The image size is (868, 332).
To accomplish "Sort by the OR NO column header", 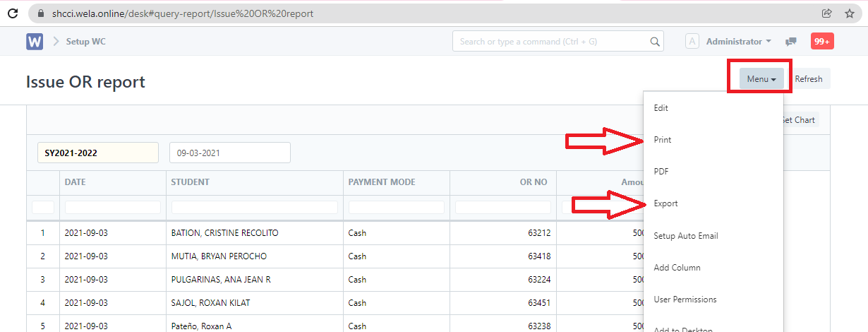I will point(533,182).
